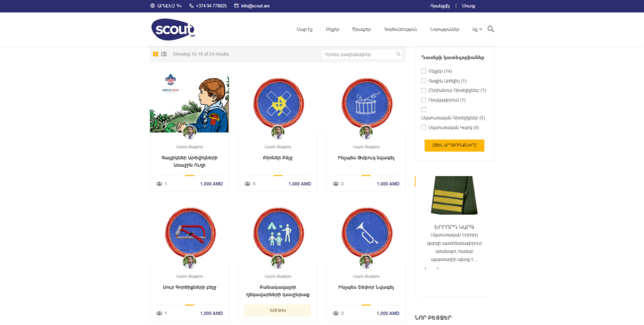Switch to list view layout

click(164, 54)
